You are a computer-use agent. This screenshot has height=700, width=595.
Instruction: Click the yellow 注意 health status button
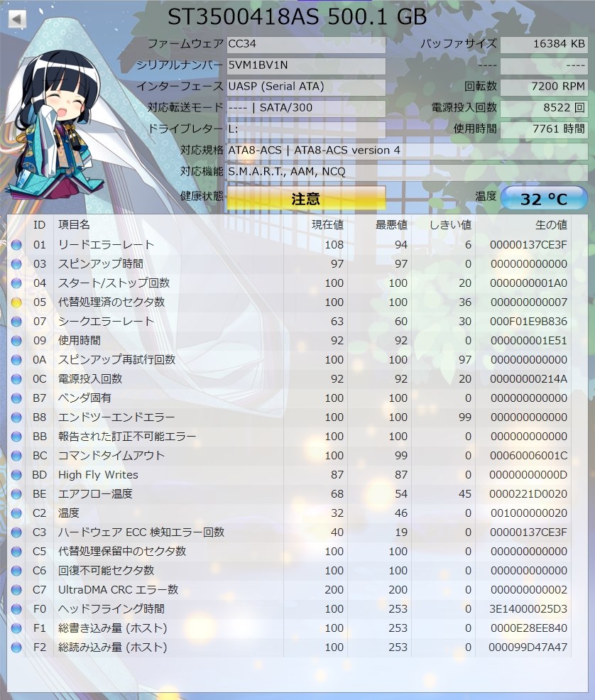306,199
